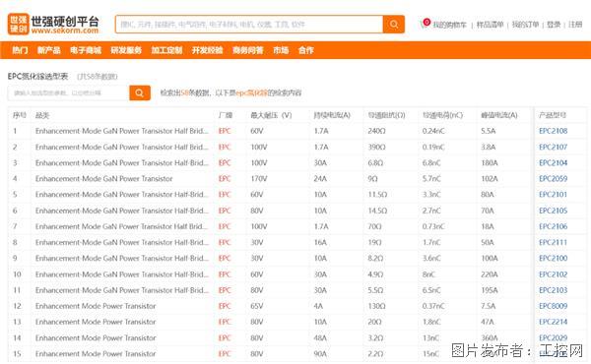Click the 品类 column header
The height and width of the screenshot is (364, 591).
point(42,115)
